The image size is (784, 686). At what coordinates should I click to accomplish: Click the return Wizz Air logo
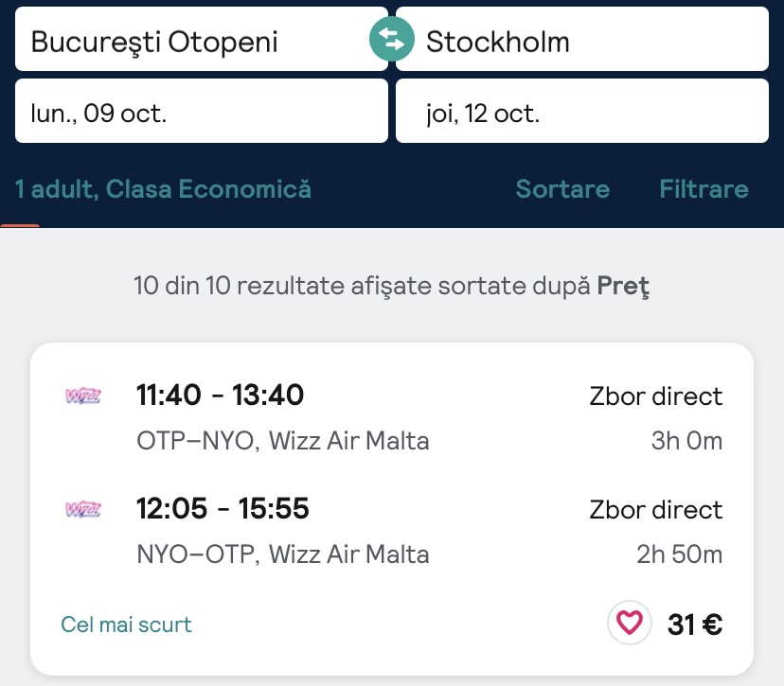tap(82, 510)
